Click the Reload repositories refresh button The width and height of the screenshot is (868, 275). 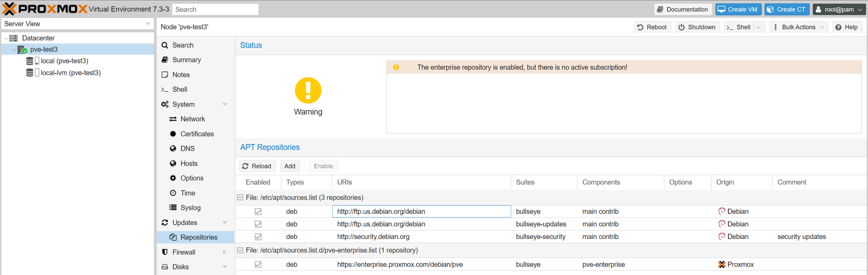(257, 166)
